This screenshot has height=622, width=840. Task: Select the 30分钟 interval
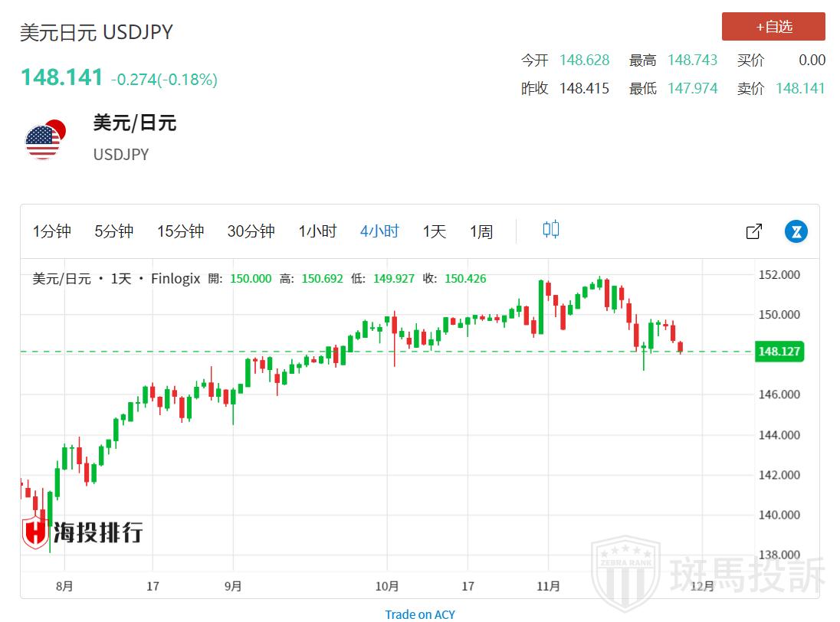tap(251, 231)
